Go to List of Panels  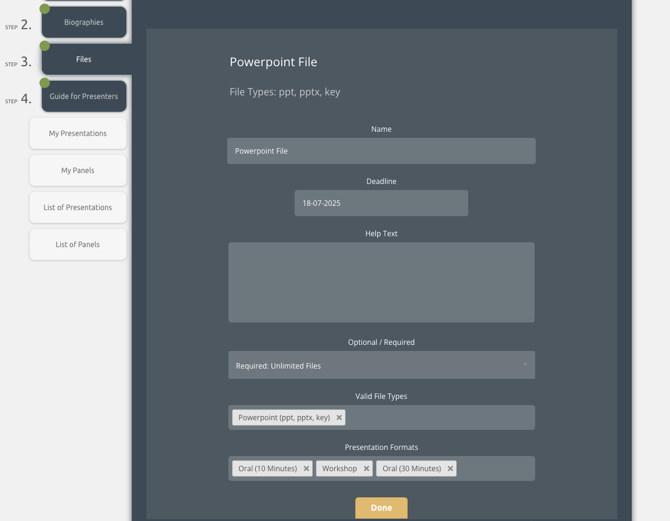[78, 244]
